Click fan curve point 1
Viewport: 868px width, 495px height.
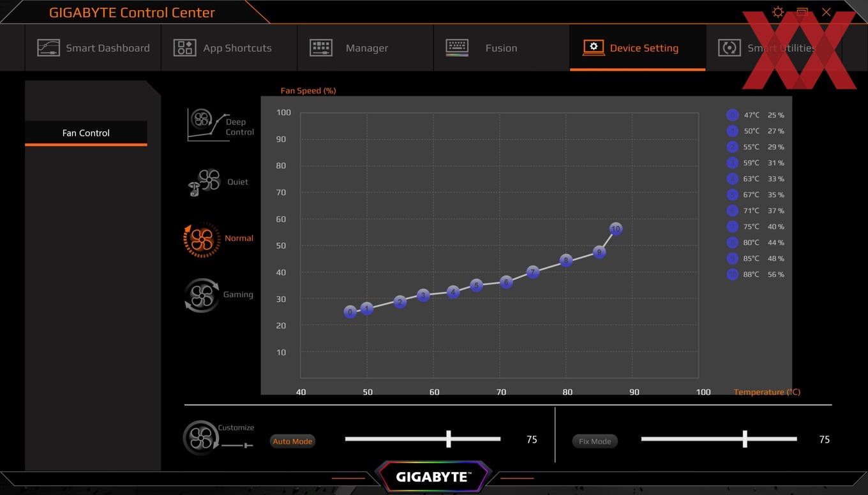tap(366, 309)
